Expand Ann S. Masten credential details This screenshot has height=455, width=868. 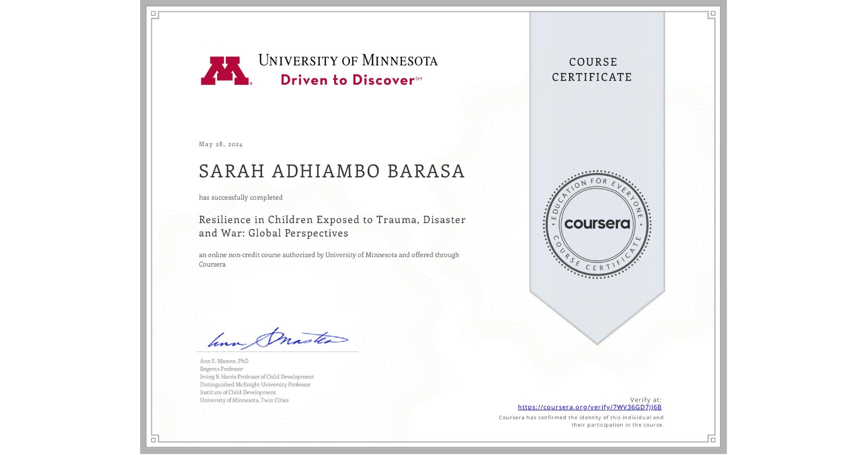click(x=256, y=380)
